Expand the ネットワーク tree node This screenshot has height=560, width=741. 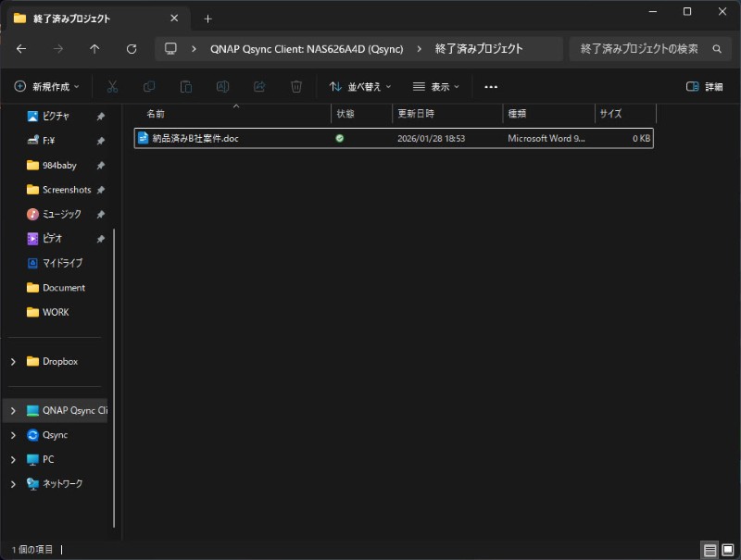pos(13,484)
